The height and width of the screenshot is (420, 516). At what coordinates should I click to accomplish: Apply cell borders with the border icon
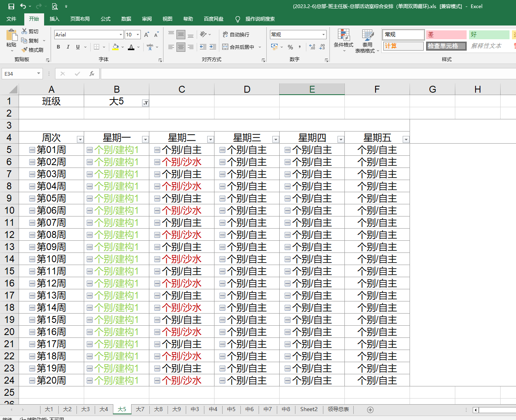96,47
